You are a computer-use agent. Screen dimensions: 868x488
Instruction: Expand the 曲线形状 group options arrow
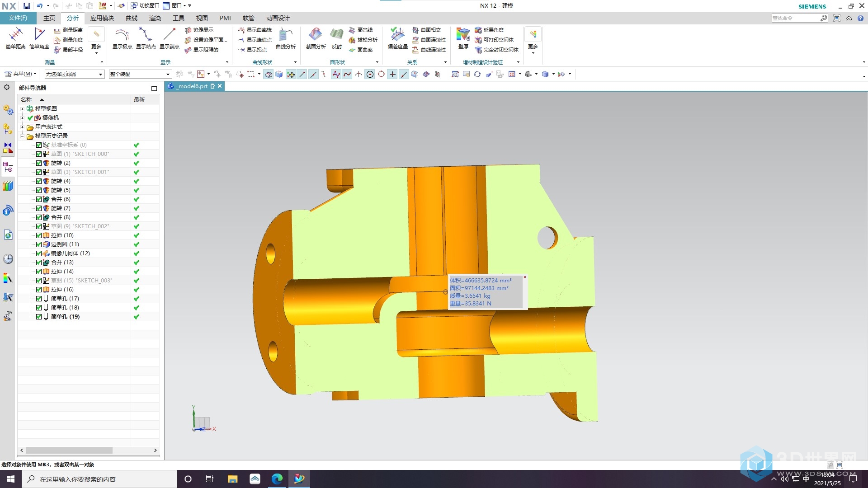pyautogui.click(x=295, y=62)
